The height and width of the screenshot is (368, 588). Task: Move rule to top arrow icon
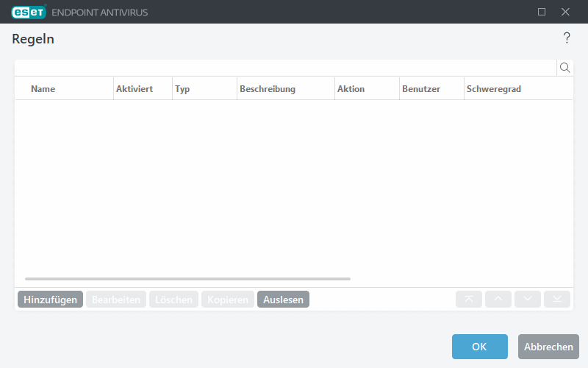pyautogui.click(x=469, y=299)
